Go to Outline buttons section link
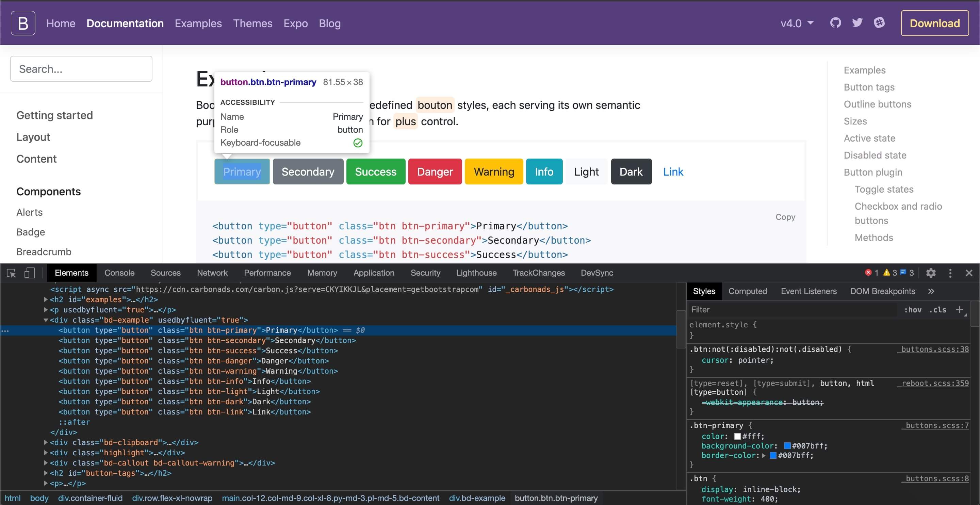The width and height of the screenshot is (980, 505). [x=877, y=104]
